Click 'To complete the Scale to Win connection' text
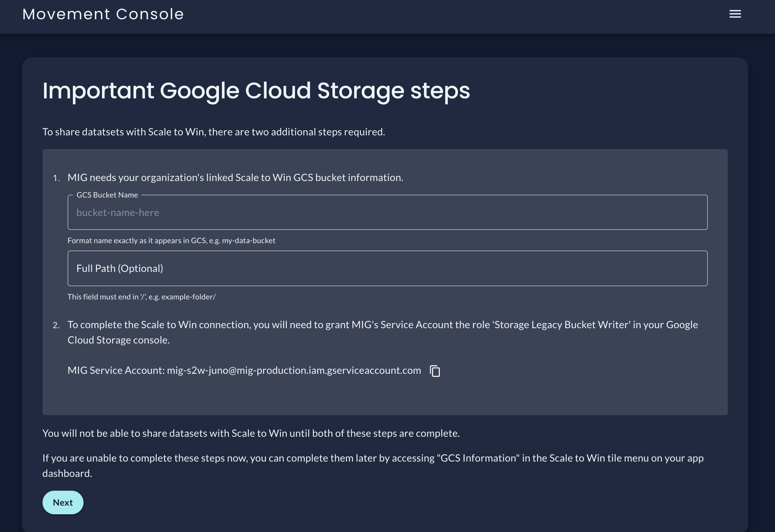The height and width of the screenshot is (532, 775). 383,332
